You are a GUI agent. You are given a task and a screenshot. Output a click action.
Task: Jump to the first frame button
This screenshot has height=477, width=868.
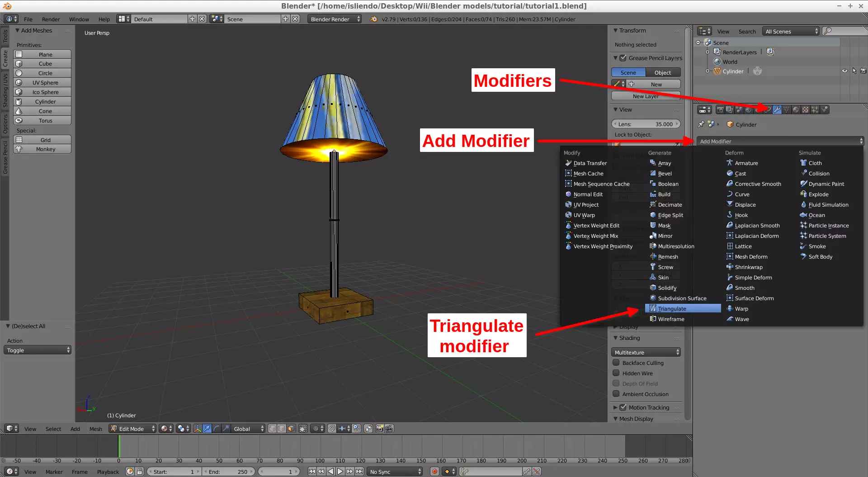(x=312, y=472)
